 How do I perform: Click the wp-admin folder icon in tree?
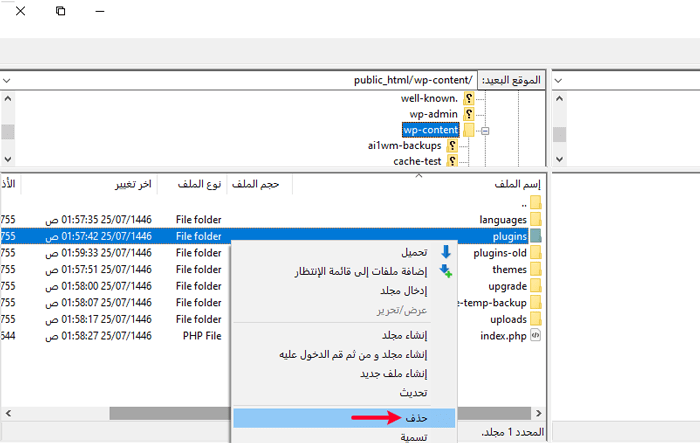coord(467,114)
